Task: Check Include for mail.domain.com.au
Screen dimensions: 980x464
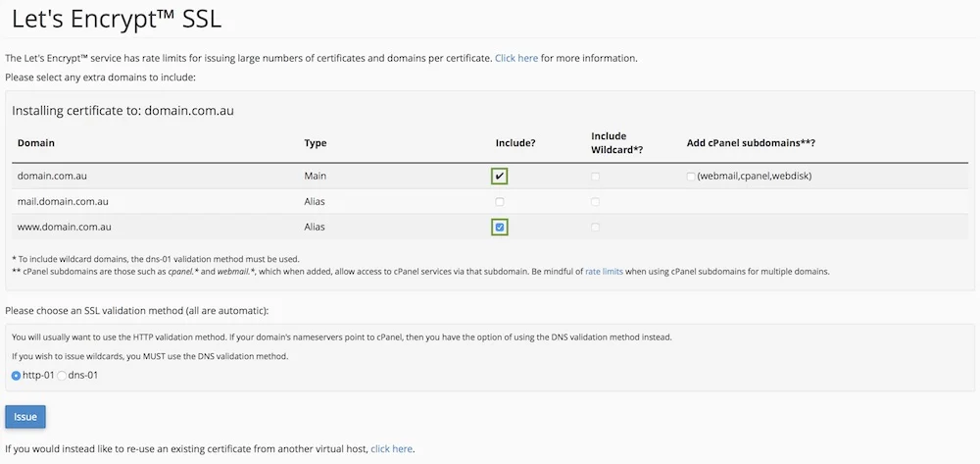Action: (500, 202)
